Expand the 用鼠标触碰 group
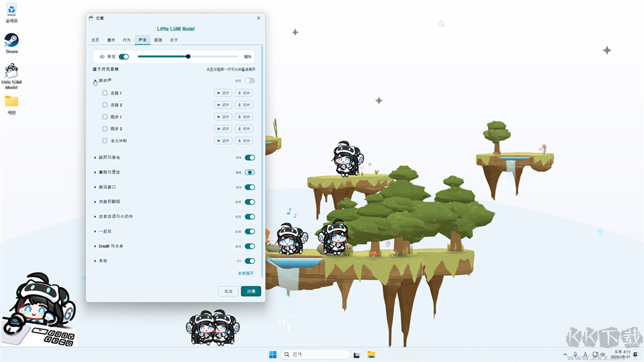The image size is (644, 362). [95, 202]
